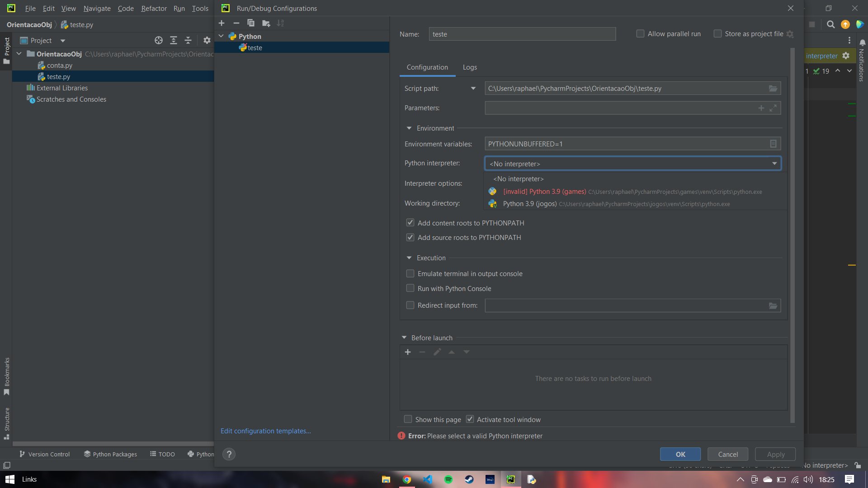The image size is (868, 488).
Task: Open Chrome from the taskbar
Action: [x=407, y=479]
